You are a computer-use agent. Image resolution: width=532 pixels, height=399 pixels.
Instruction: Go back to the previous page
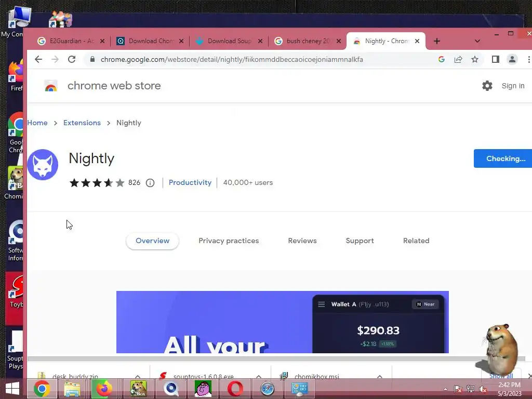[38, 59]
